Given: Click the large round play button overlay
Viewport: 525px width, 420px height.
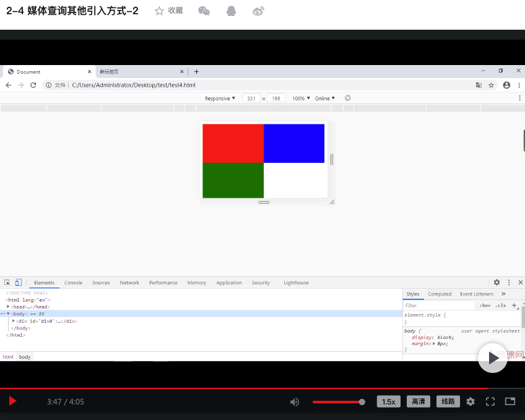Looking at the screenshot, I should [493, 357].
